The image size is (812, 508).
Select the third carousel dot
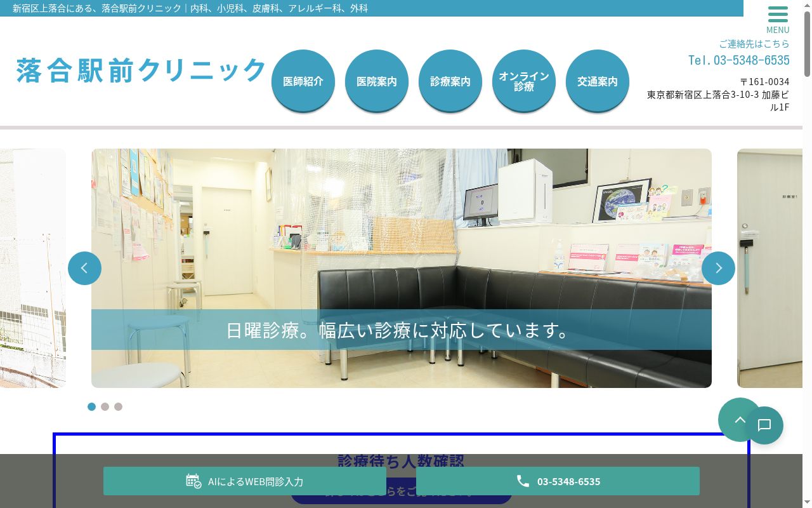[118, 406]
